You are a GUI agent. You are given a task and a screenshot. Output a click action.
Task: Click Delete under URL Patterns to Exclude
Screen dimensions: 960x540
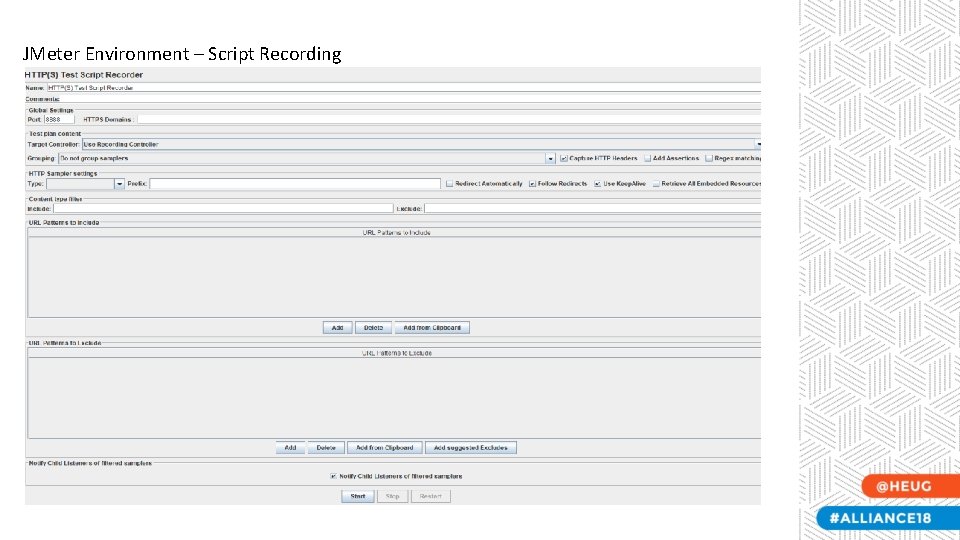coord(326,448)
